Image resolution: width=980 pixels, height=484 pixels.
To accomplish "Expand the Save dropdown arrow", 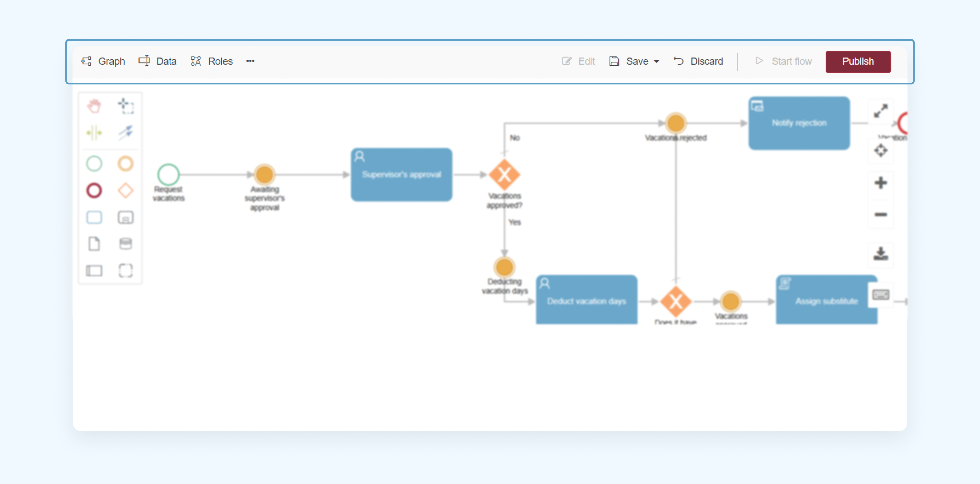I will coord(657,61).
